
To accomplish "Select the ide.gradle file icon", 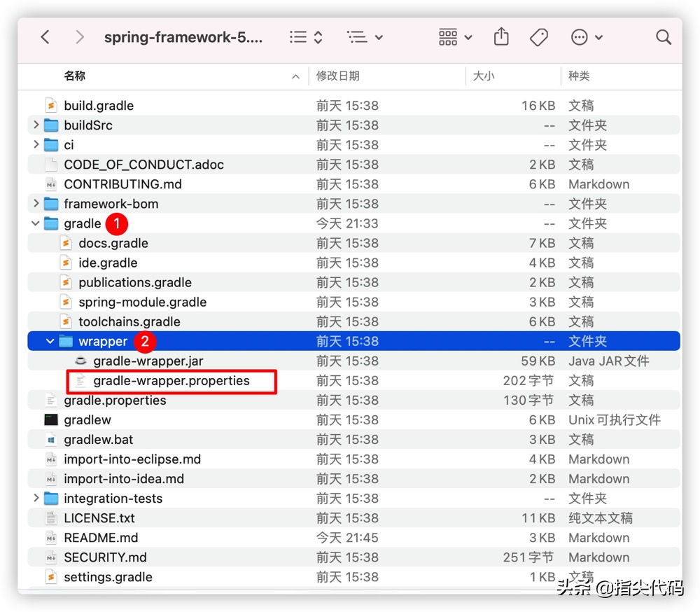I will point(66,263).
